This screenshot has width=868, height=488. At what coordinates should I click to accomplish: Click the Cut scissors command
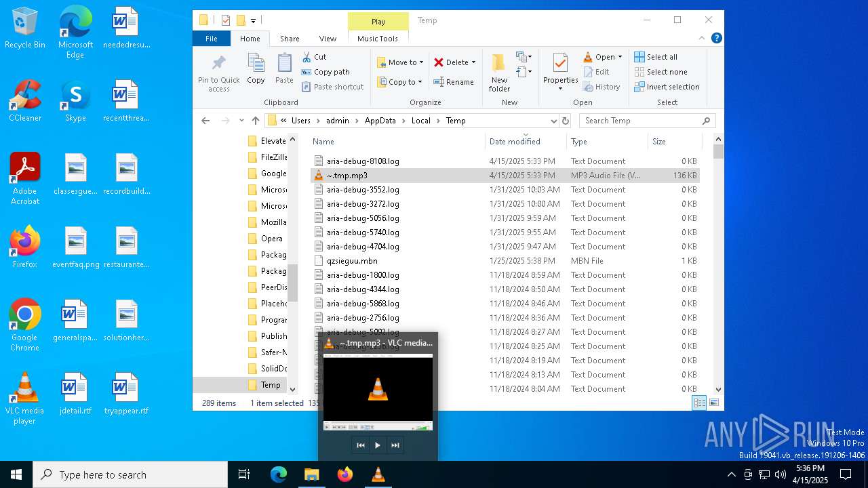[x=314, y=57]
